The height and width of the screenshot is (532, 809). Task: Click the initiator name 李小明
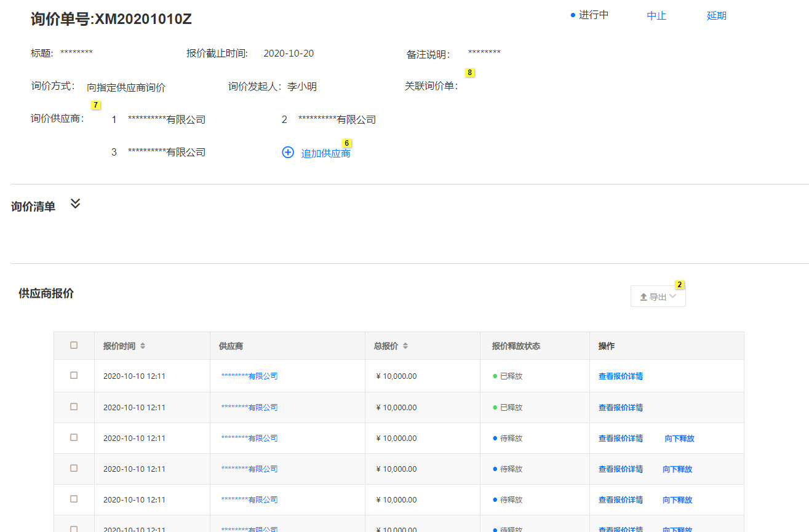coord(302,87)
